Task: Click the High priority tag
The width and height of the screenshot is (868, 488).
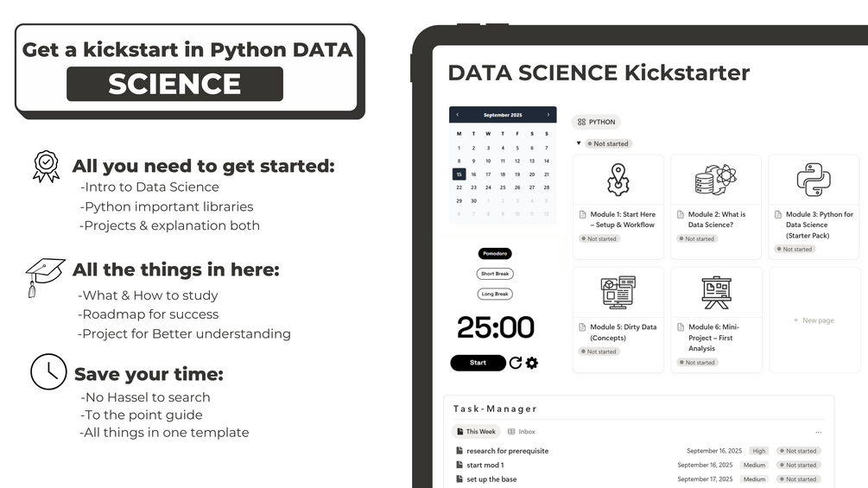Action: click(x=759, y=451)
